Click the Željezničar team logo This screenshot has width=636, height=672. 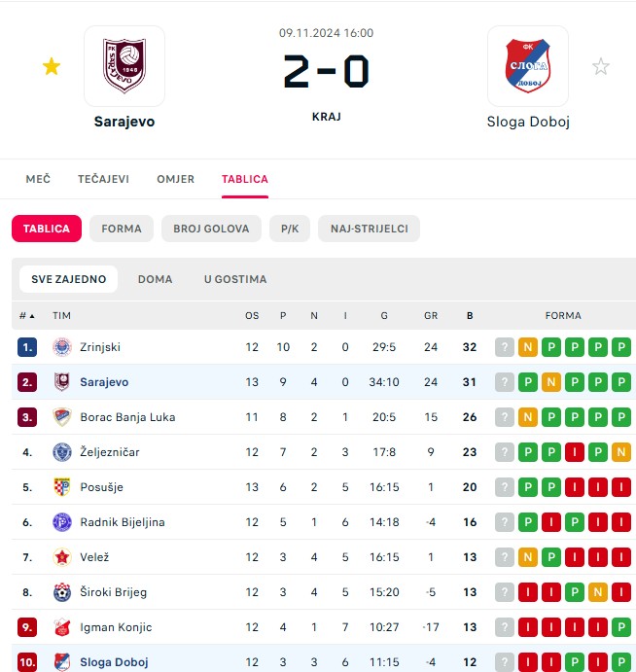click(62, 452)
